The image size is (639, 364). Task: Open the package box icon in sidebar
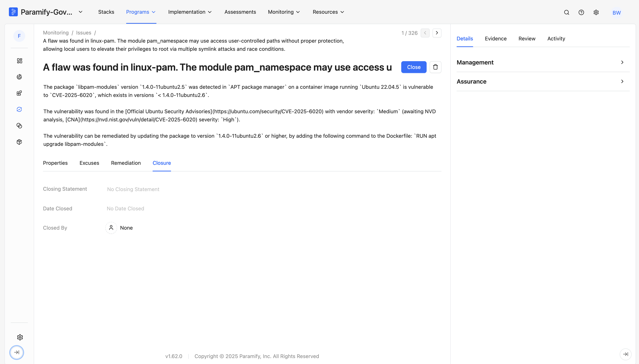coord(19,142)
